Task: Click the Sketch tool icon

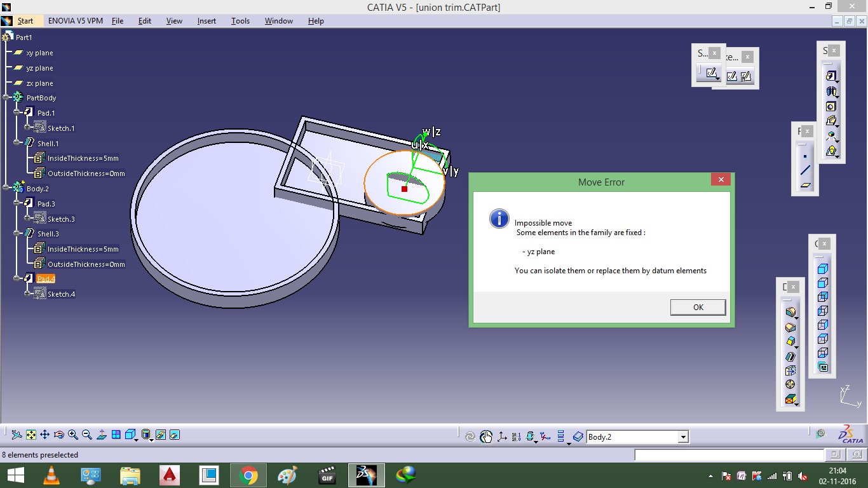Action: click(711, 73)
